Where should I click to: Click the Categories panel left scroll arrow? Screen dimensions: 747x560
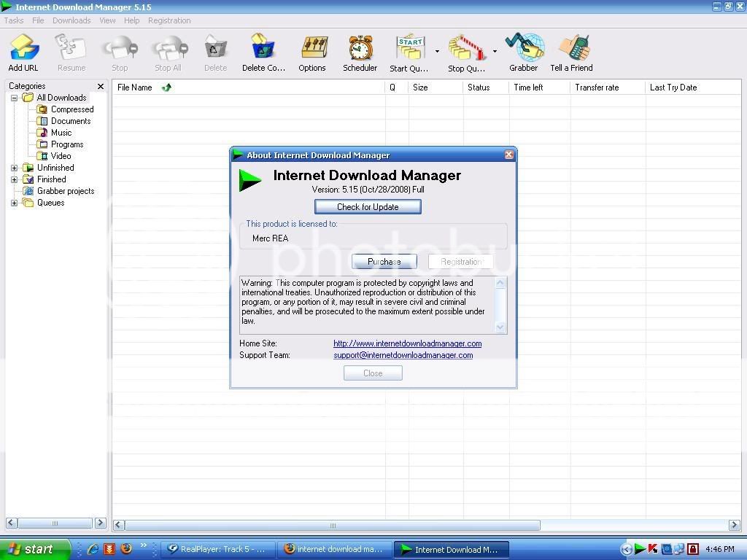tap(12, 523)
